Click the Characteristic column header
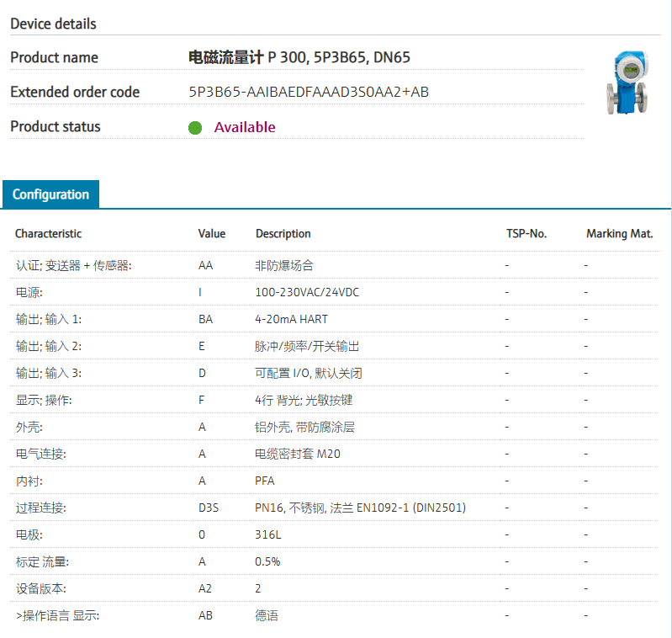Viewport: 672px width, 638px height. pyautogui.click(x=48, y=233)
